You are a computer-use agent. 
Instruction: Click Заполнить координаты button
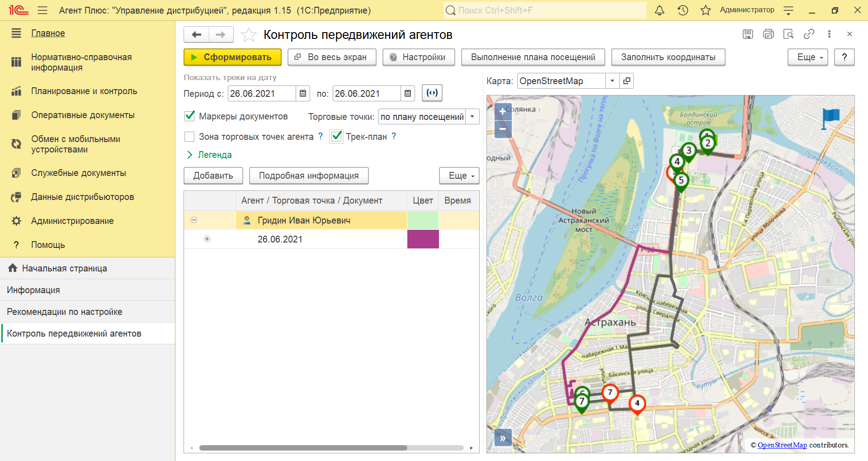pyautogui.click(x=668, y=57)
